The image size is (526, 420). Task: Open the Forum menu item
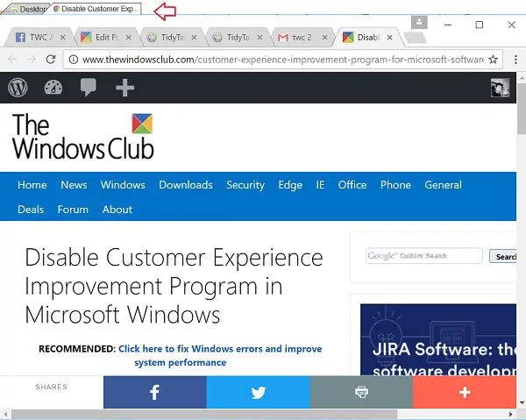(x=73, y=210)
